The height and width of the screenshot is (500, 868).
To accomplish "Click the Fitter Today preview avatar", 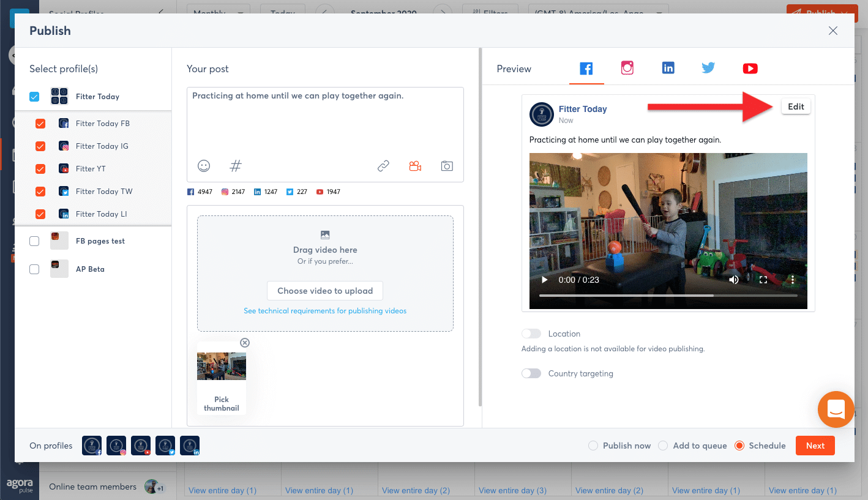I will (x=542, y=114).
